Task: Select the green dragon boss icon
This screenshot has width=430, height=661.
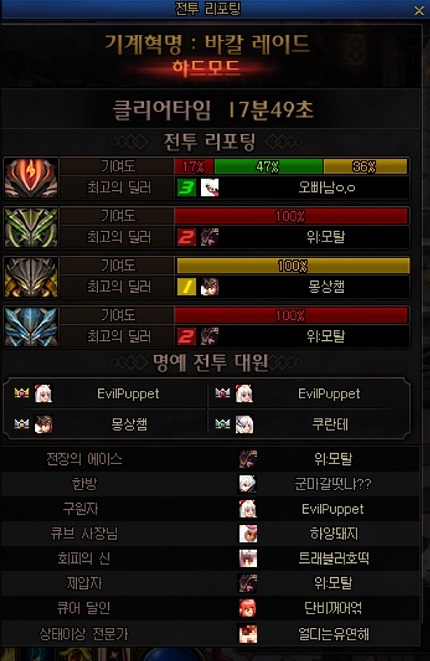Action: 31,227
